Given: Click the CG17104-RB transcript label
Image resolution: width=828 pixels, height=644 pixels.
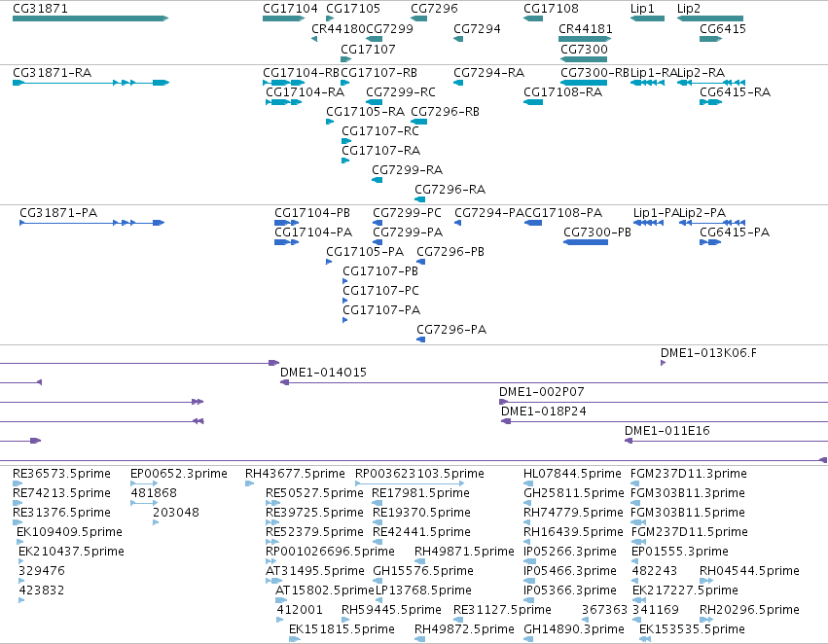Looking at the screenshot, I should coord(301,72).
